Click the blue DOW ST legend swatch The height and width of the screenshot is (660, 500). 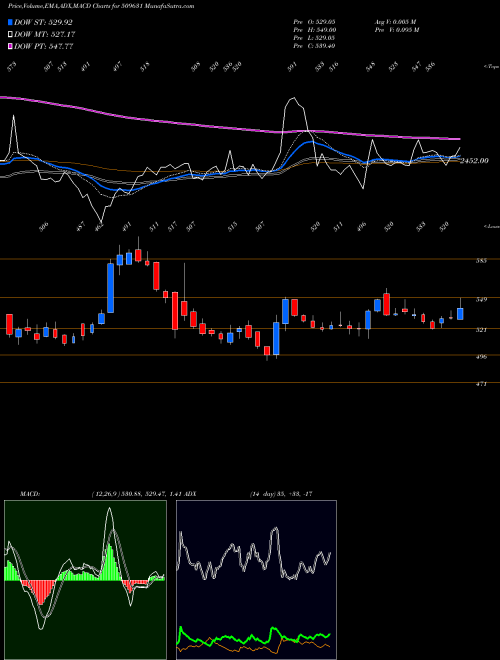pyautogui.click(x=10, y=22)
